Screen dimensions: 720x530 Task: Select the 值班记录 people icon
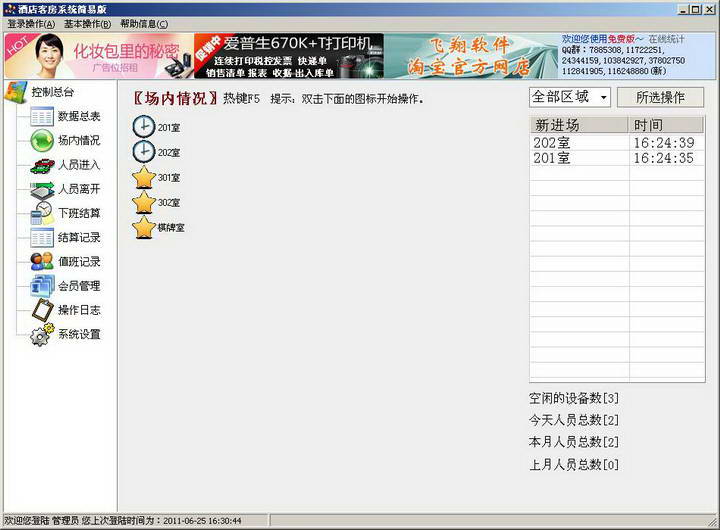42,262
